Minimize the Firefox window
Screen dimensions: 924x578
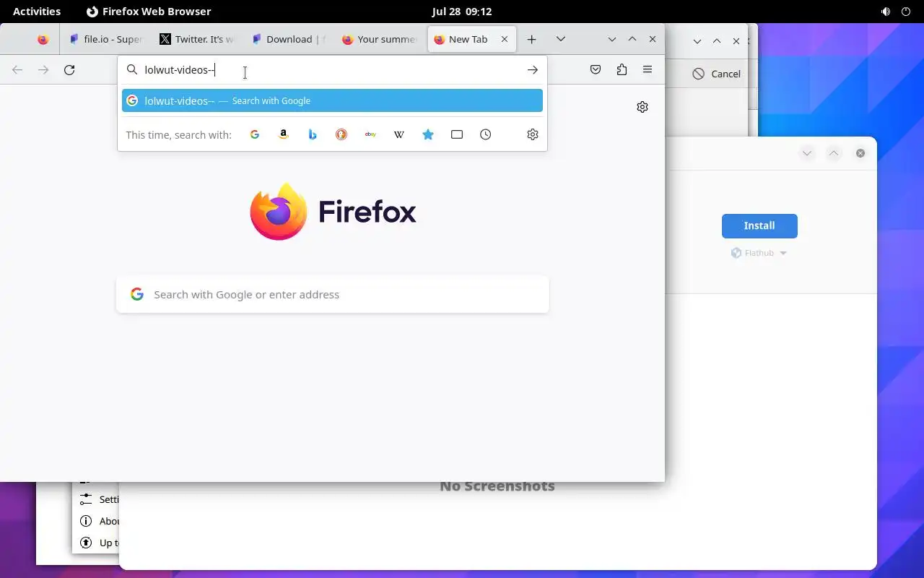(612, 40)
